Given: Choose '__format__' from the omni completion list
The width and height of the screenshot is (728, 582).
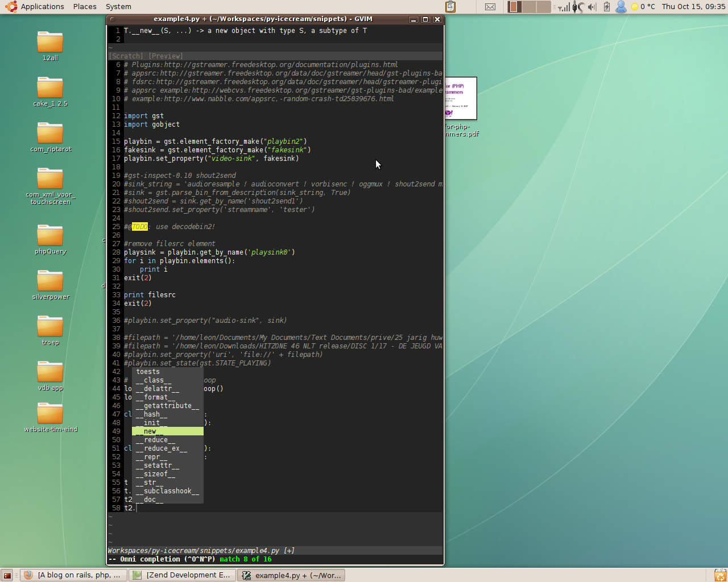Looking at the screenshot, I should [168, 397].
